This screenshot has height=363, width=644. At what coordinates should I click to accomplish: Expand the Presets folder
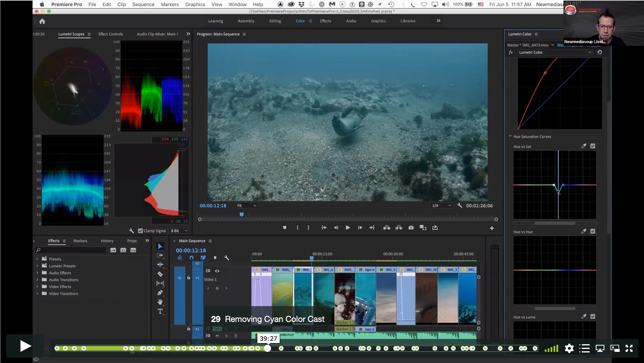point(37,259)
